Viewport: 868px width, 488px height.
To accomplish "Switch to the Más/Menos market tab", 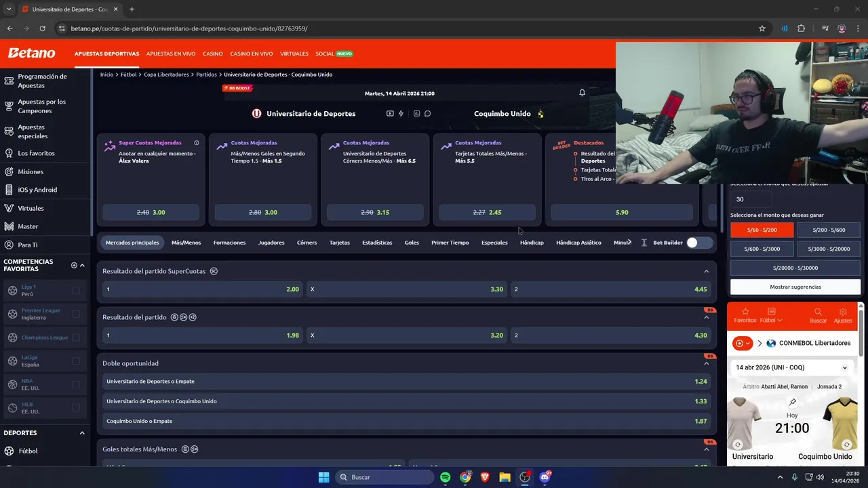I will click(186, 243).
